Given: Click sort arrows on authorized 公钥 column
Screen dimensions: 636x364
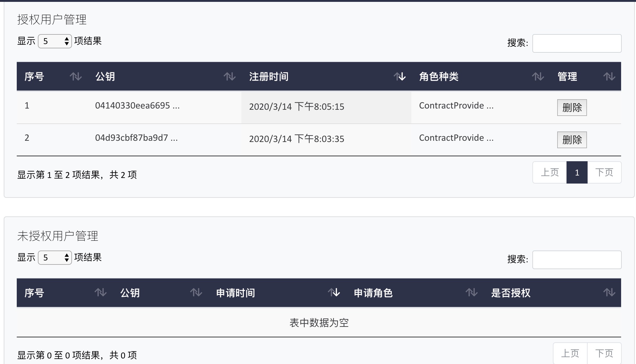Looking at the screenshot, I should (x=230, y=77).
